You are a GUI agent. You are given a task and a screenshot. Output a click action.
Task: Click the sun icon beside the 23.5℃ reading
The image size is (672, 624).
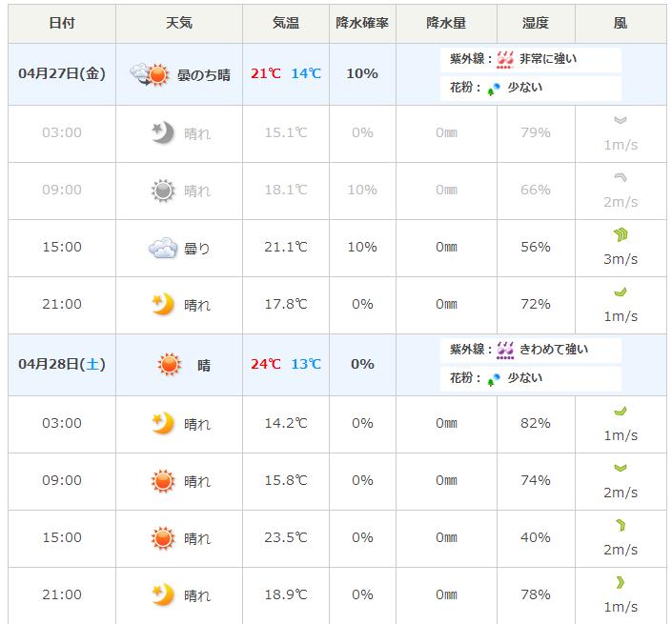[163, 538]
